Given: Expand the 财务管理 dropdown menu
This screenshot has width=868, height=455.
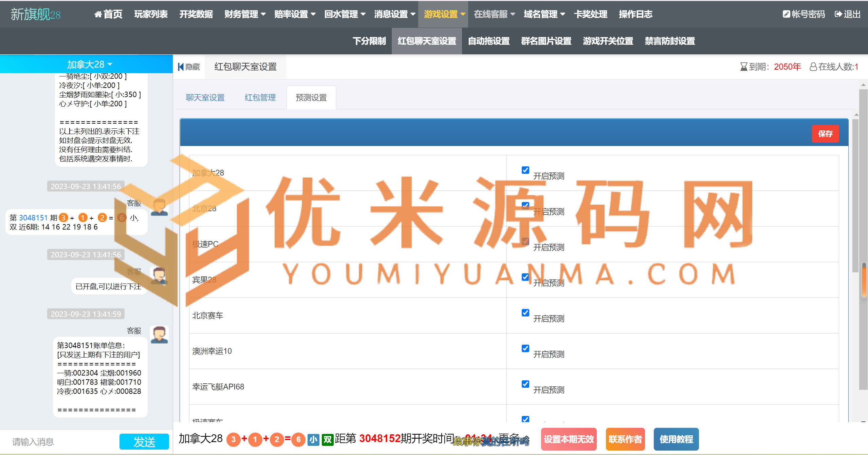Looking at the screenshot, I should click(x=245, y=14).
